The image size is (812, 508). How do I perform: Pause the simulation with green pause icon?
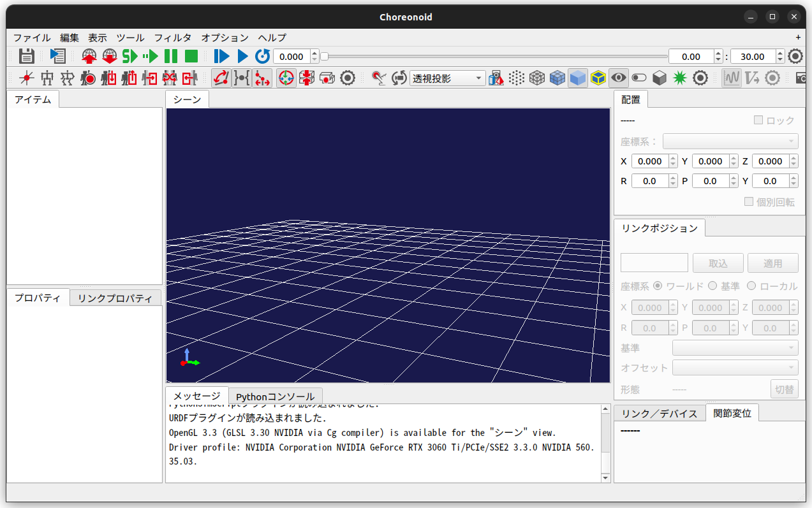coord(171,56)
